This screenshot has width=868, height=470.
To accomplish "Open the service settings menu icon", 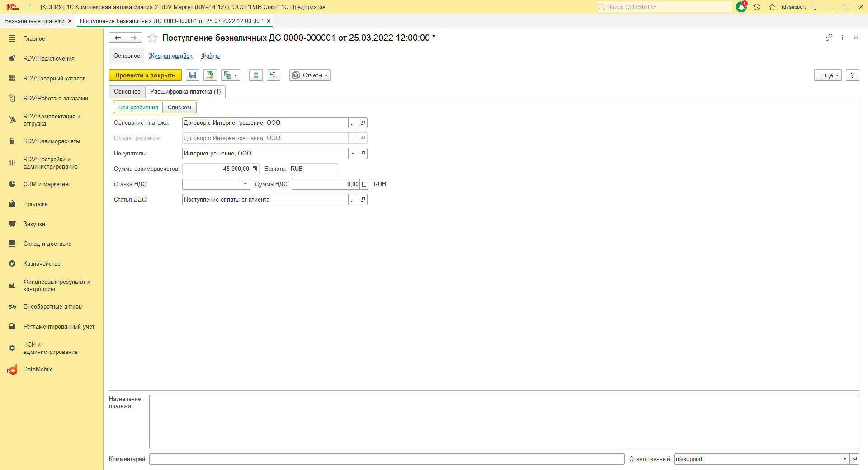I will tap(815, 7).
